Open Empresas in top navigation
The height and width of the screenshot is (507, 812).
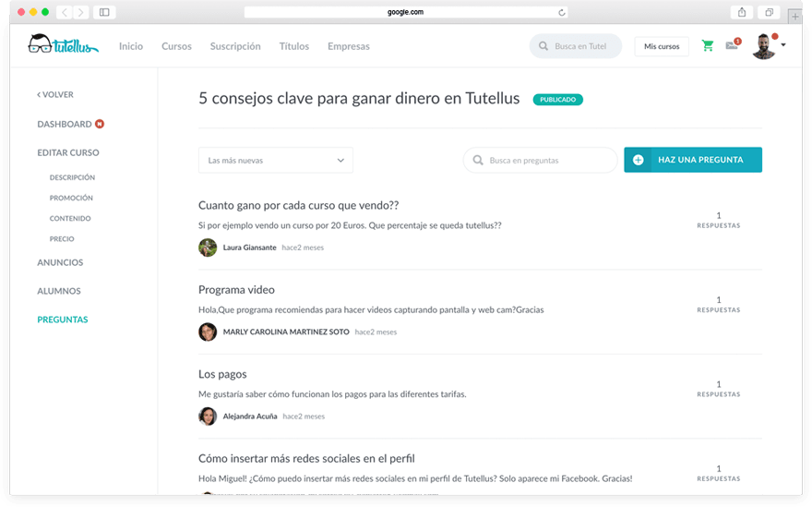(x=349, y=46)
